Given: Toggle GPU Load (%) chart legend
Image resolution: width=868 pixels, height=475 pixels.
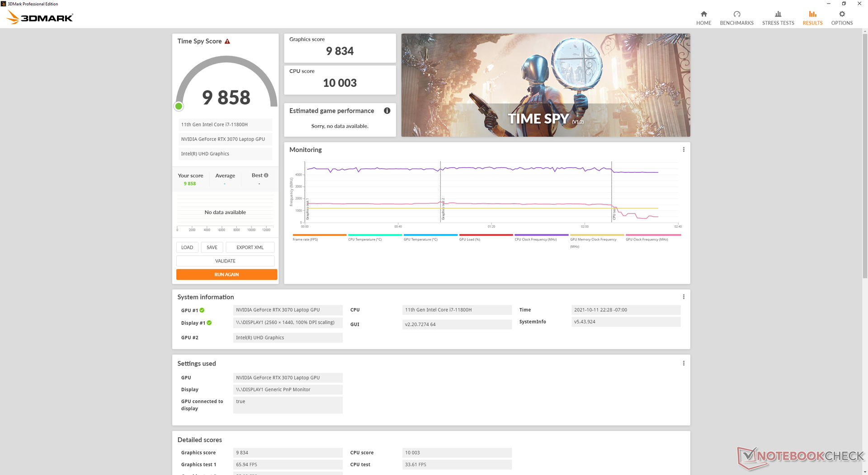Looking at the screenshot, I should pos(486,237).
